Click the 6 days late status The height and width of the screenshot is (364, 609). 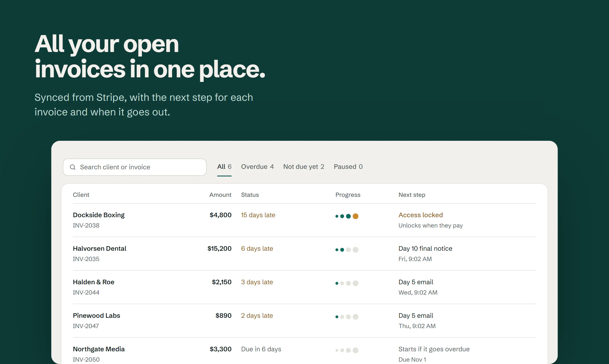257,249
